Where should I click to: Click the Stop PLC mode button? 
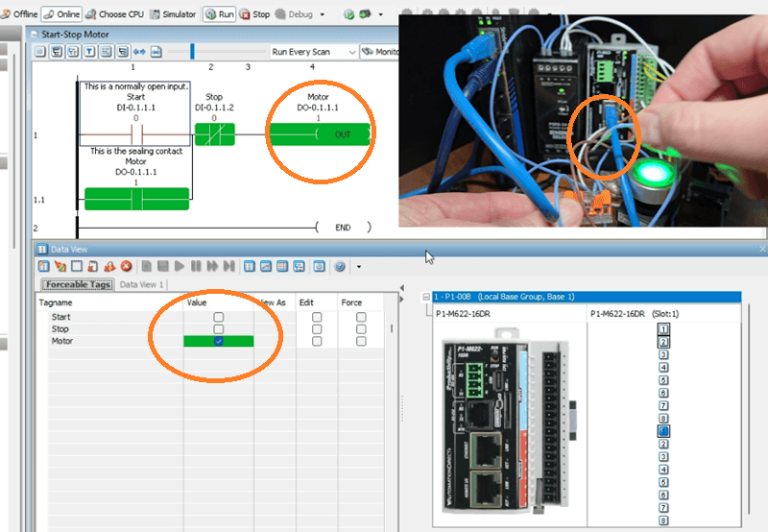(255, 14)
